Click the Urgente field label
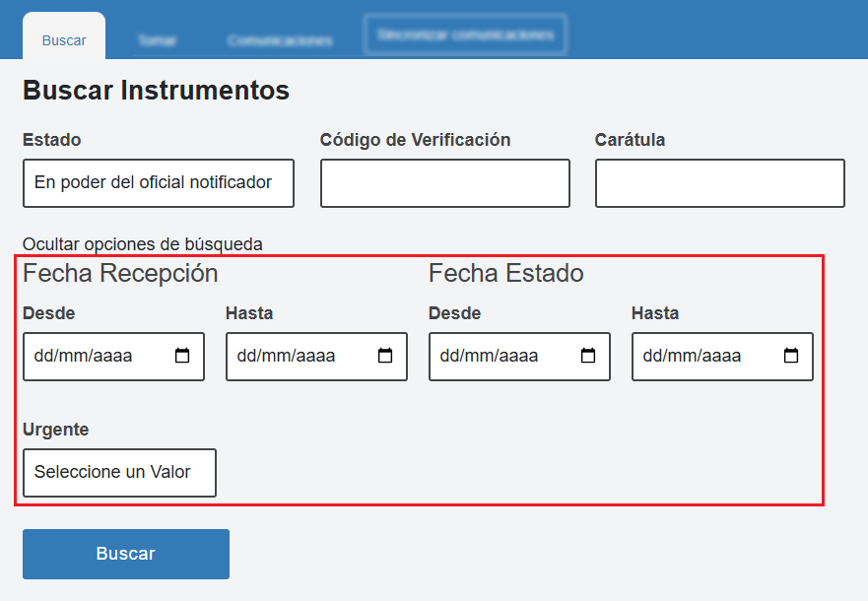Screen dimensions: 868x601 (55, 430)
